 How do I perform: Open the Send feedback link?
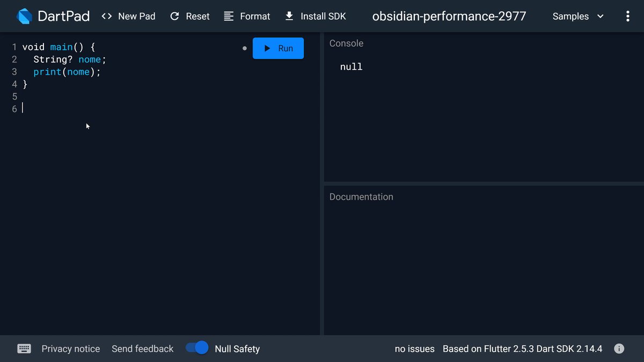142,349
